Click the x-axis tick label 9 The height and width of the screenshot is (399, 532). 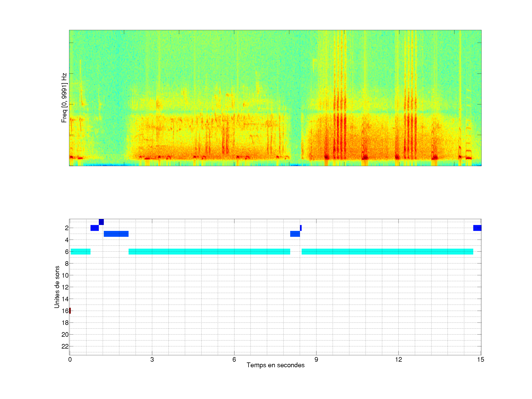click(x=316, y=359)
